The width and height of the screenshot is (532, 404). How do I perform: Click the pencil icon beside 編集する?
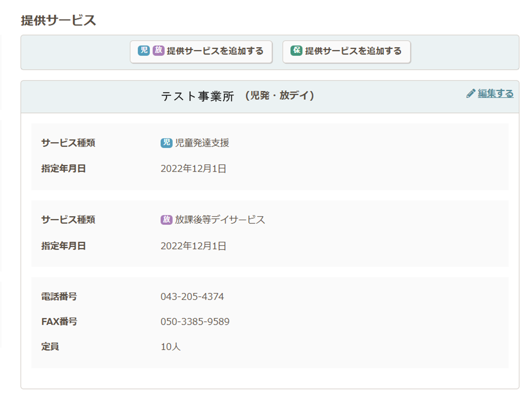pyautogui.click(x=470, y=94)
